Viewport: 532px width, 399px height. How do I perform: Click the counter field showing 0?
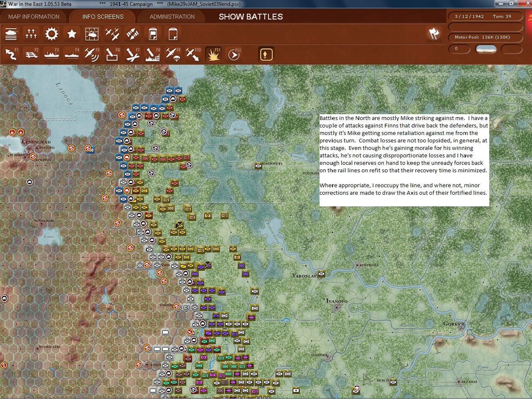459,49
